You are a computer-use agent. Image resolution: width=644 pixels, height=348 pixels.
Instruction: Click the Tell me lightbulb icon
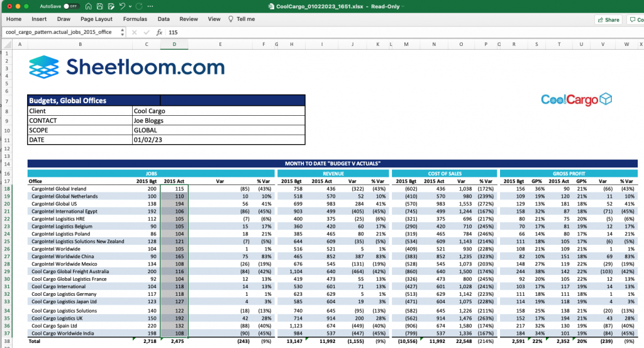(230, 20)
